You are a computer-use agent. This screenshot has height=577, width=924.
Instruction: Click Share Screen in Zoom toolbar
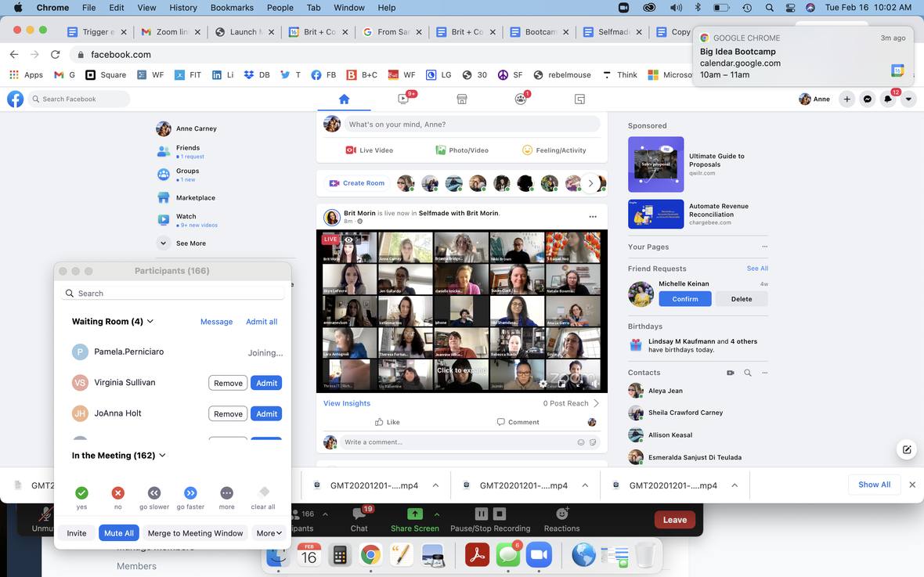click(x=415, y=521)
